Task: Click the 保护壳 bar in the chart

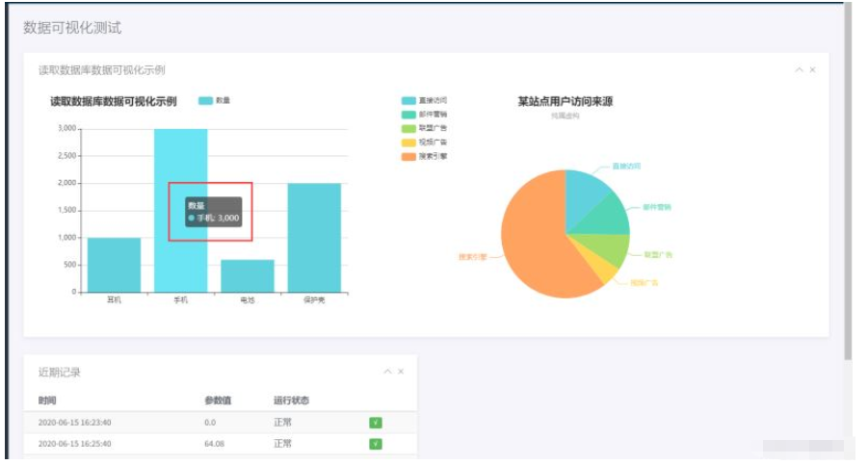Action: pyautogui.click(x=314, y=238)
